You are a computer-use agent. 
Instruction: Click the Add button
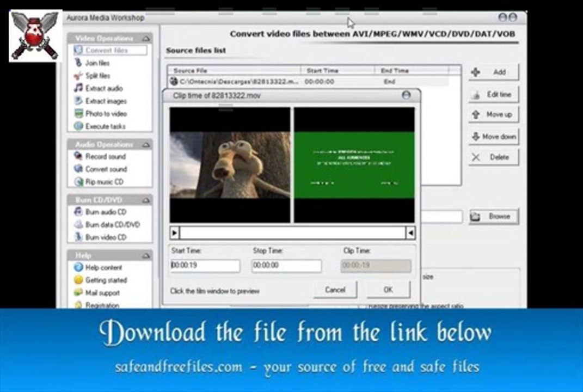coord(493,72)
